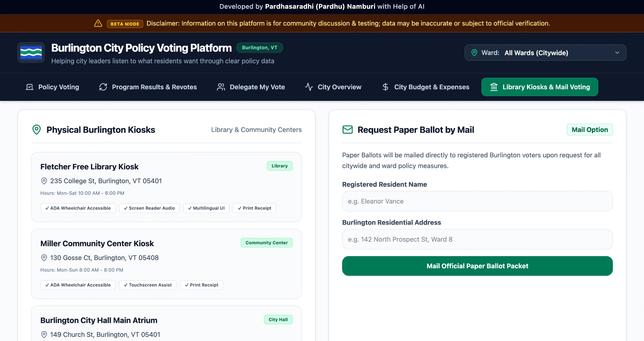644x341 pixels.
Task: Open the City Budget & Expenses tab
Action: click(426, 87)
